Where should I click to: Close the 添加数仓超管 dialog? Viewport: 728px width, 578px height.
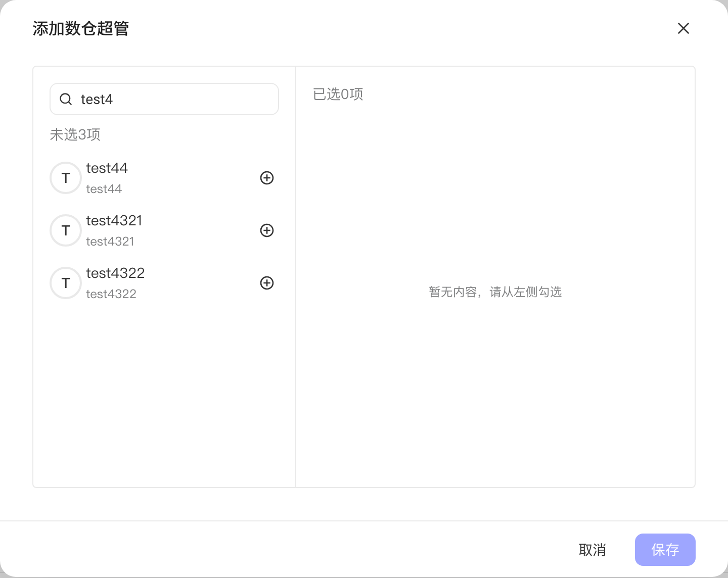pyautogui.click(x=684, y=28)
